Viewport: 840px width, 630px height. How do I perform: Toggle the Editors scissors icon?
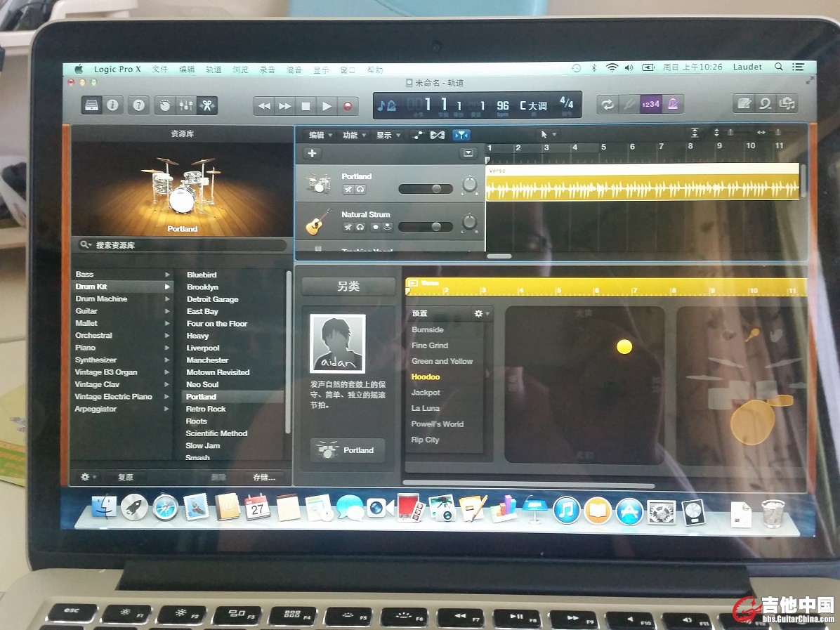coord(206,105)
